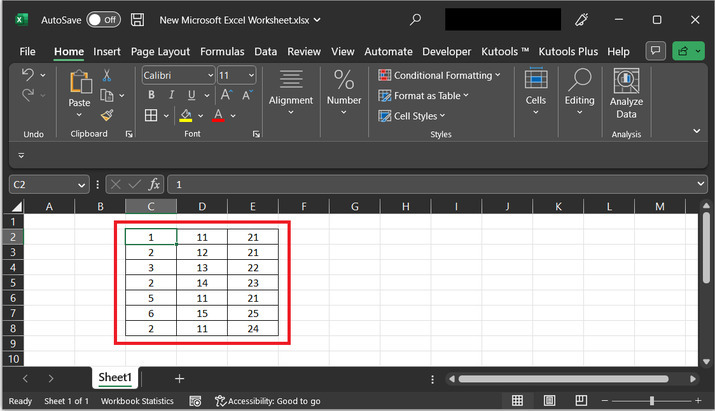Toggle Italic formatting
Screen dimensions: 715x411
[x=170, y=95]
